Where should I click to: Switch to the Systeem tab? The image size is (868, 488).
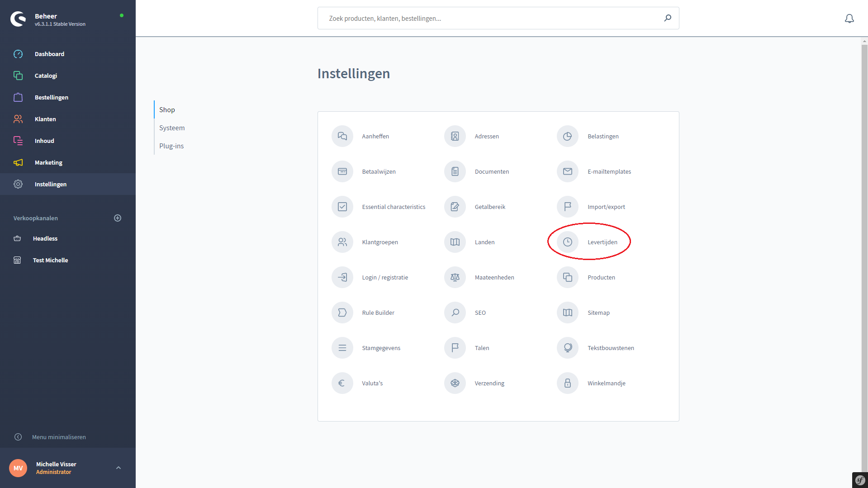pos(172,128)
